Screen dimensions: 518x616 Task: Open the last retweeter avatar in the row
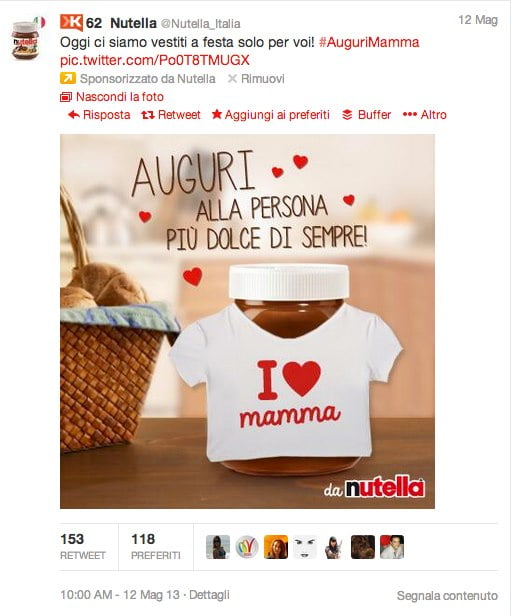click(x=392, y=547)
